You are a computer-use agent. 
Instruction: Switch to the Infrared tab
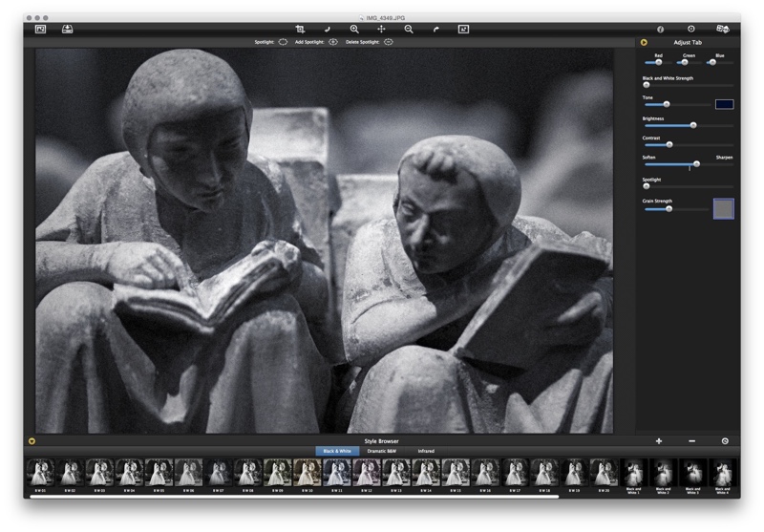coord(426,451)
